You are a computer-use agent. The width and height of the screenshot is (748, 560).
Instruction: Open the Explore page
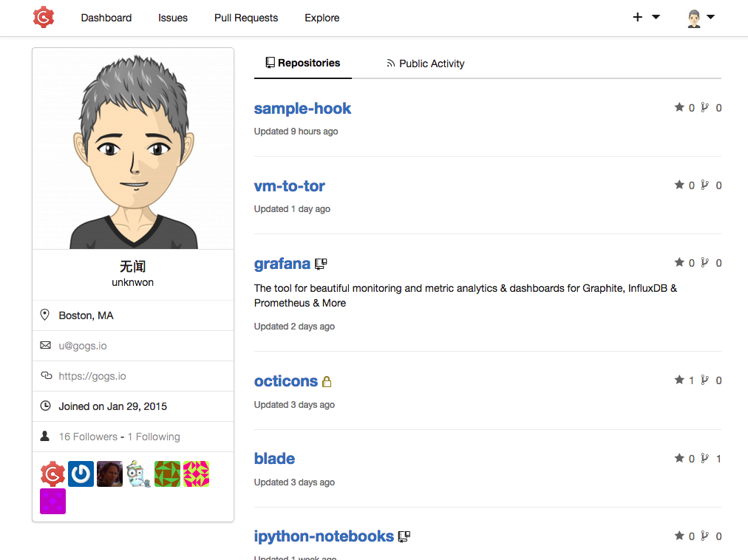(322, 18)
